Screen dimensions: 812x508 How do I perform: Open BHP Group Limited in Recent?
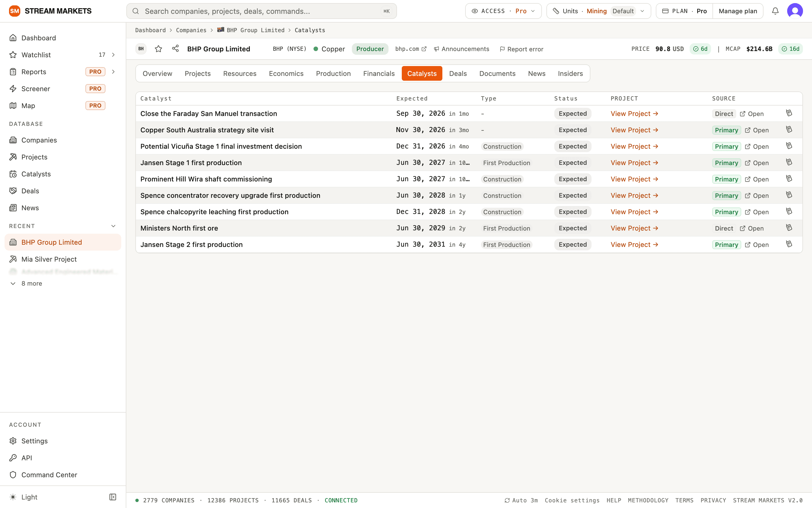[63, 242]
